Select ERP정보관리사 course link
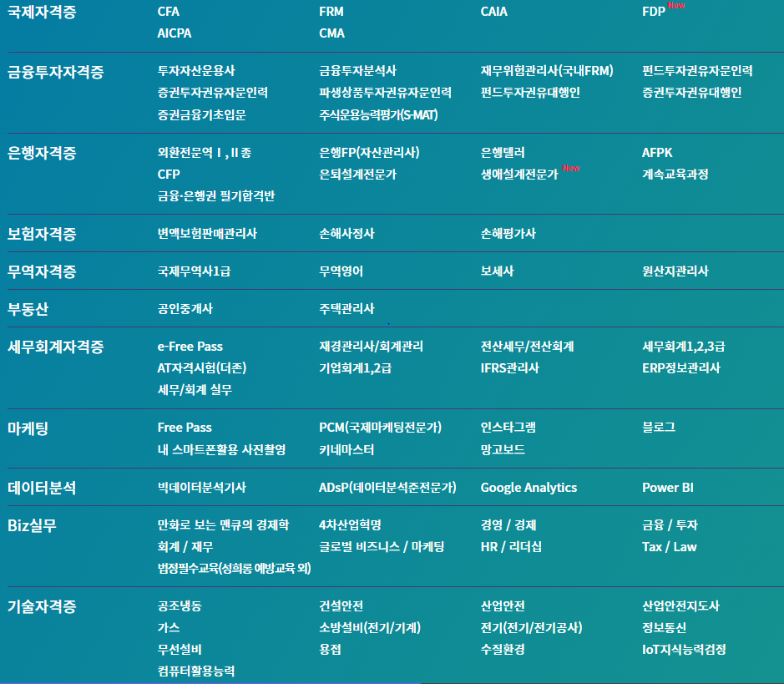 point(681,367)
